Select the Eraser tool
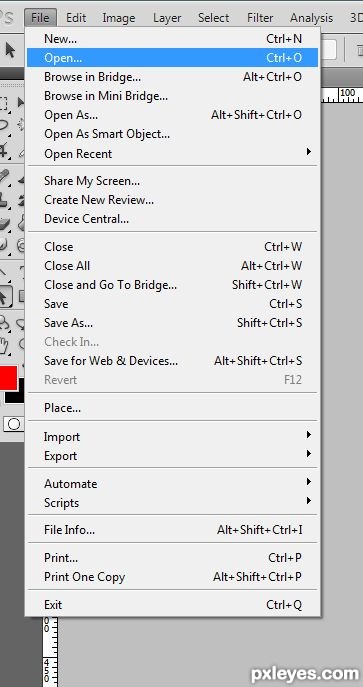Viewport: 363px width, 687px height. click(4, 223)
